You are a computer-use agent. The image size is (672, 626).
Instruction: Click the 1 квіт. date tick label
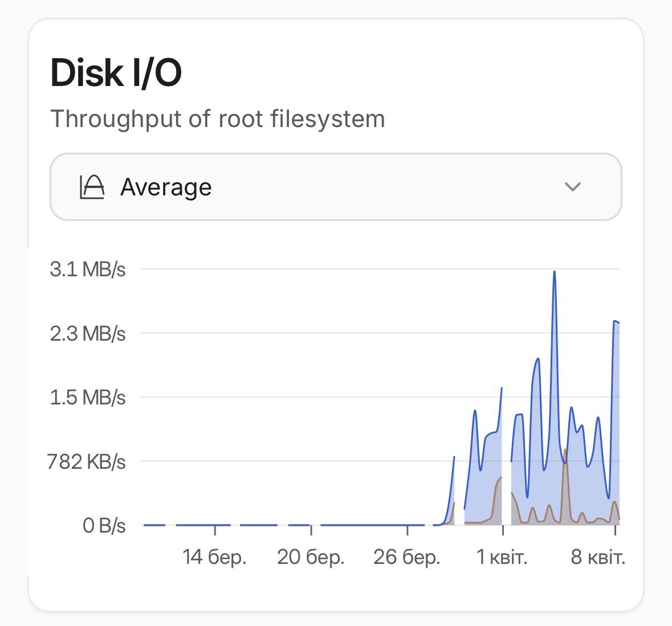point(502,557)
